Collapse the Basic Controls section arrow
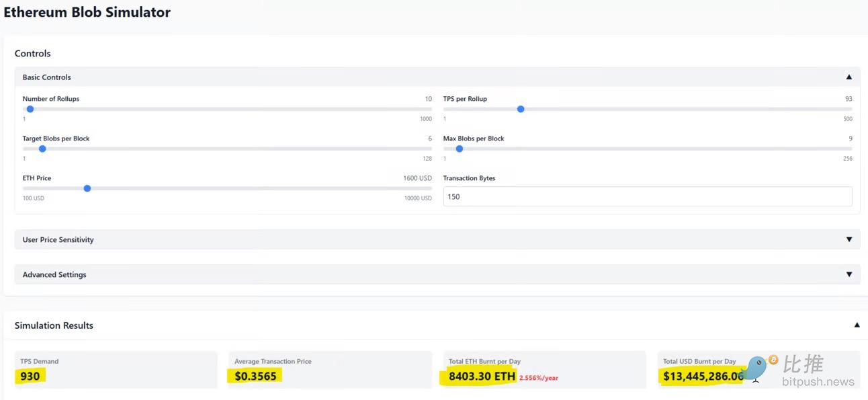 pyautogui.click(x=849, y=77)
